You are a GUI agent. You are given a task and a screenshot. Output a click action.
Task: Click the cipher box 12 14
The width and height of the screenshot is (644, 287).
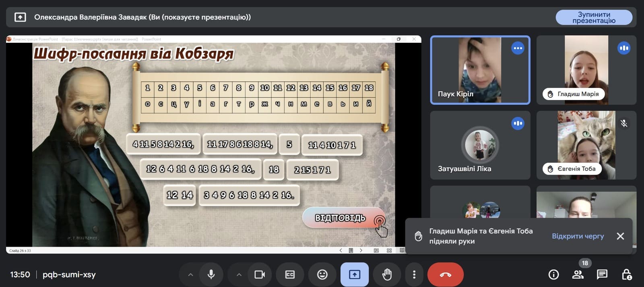pyautogui.click(x=180, y=195)
